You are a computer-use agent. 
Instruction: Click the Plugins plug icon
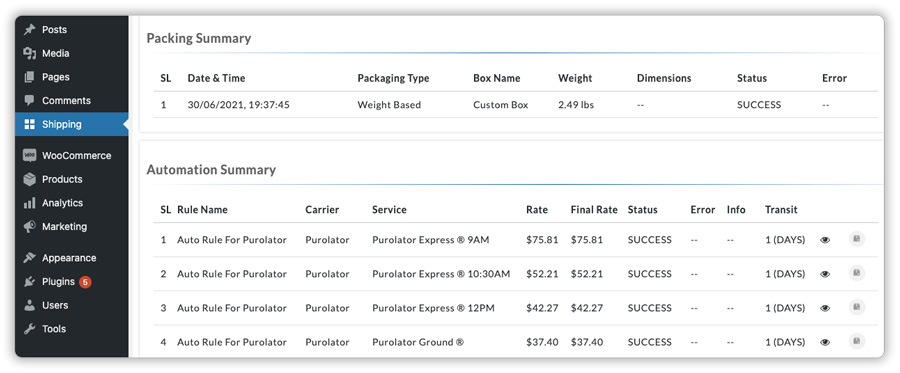pyautogui.click(x=29, y=281)
